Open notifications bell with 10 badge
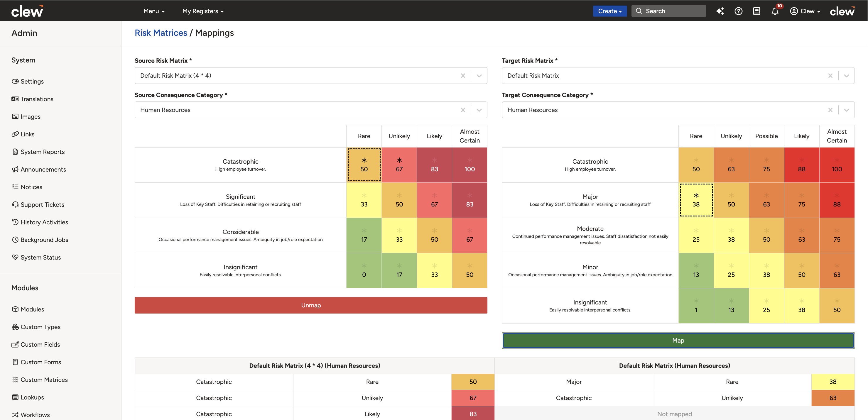868x420 pixels. click(775, 11)
